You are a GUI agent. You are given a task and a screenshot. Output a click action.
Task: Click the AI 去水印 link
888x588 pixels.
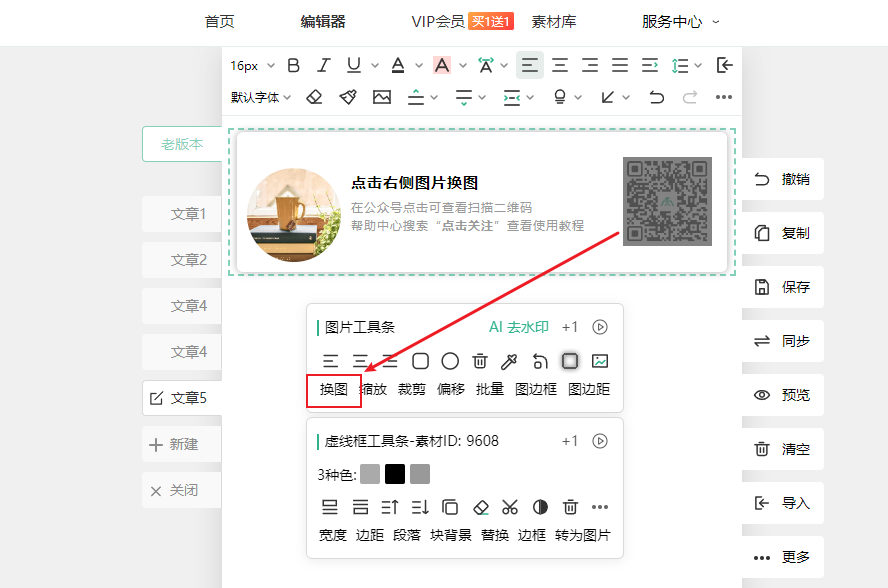point(519,327)
